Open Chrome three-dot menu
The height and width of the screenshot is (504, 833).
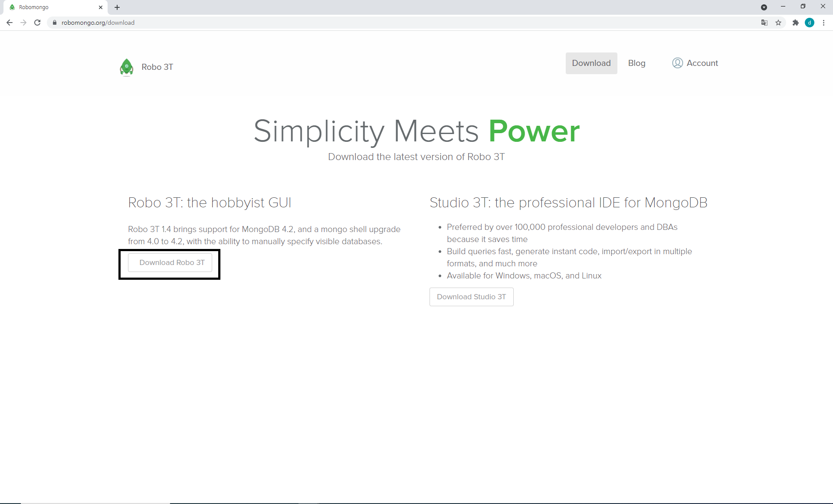point(823,23)
